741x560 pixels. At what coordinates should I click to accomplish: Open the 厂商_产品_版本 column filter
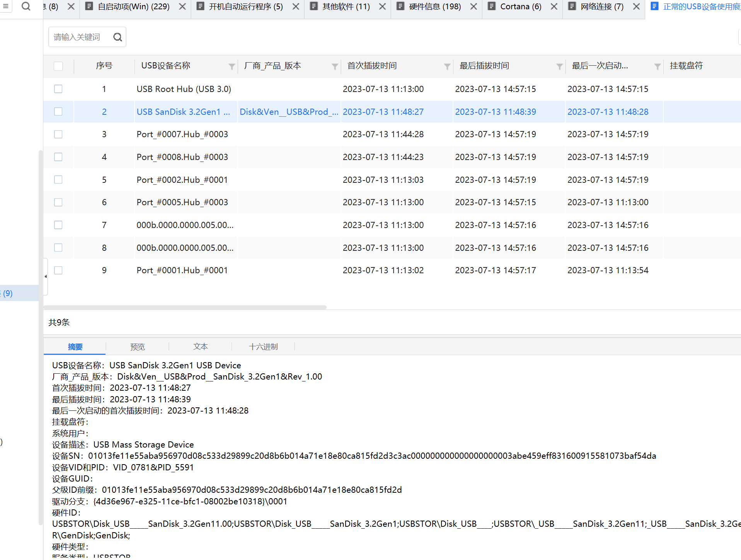(335, 66)
